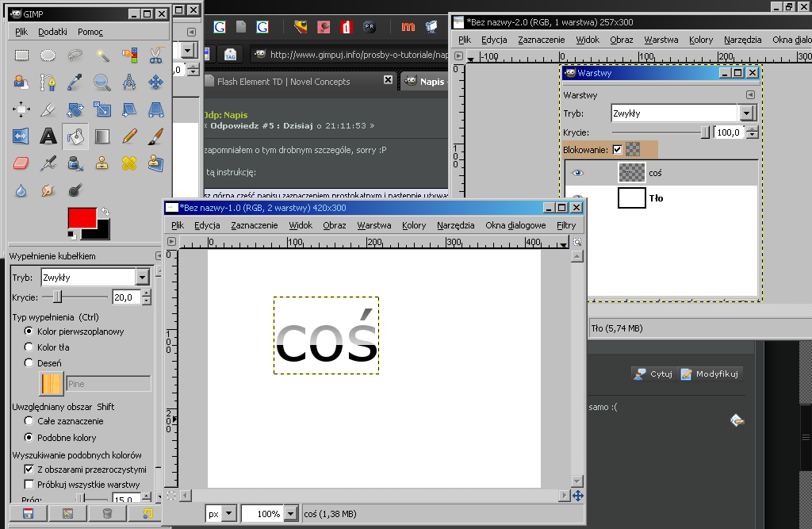Image resolution: width=812 pixels, height=529 pixels.
Task: Untick the Blokowanie checkbox in Warstwy
Action: [x=618, y=149]
